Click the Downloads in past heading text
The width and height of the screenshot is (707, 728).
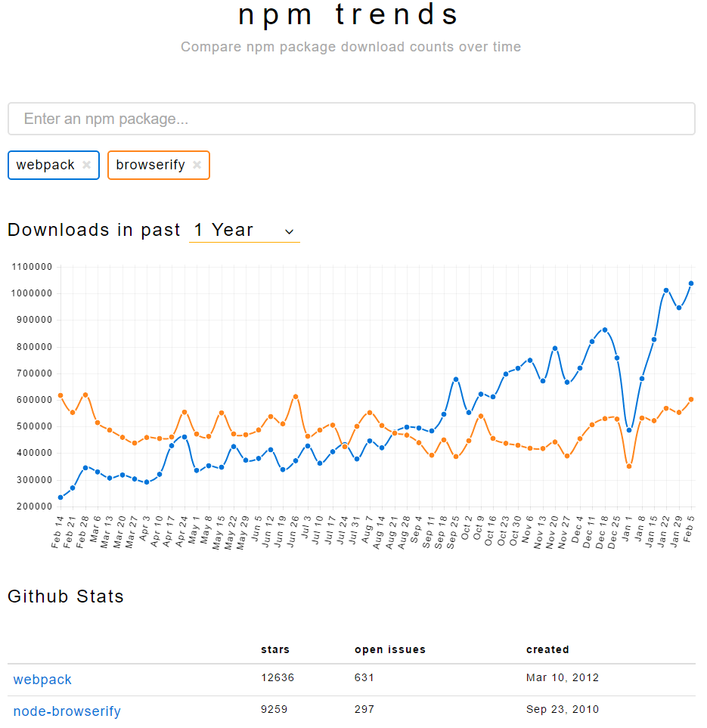[x=94, y=230]
